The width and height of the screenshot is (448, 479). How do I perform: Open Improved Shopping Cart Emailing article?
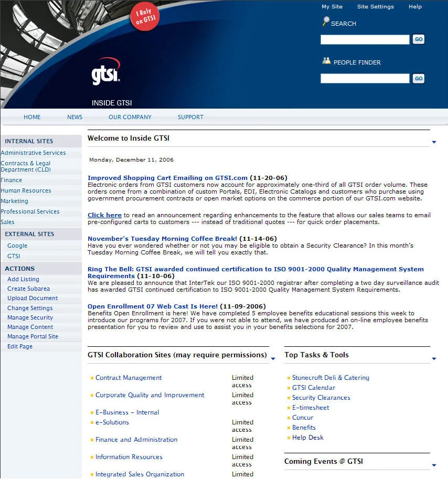[167, 178]
